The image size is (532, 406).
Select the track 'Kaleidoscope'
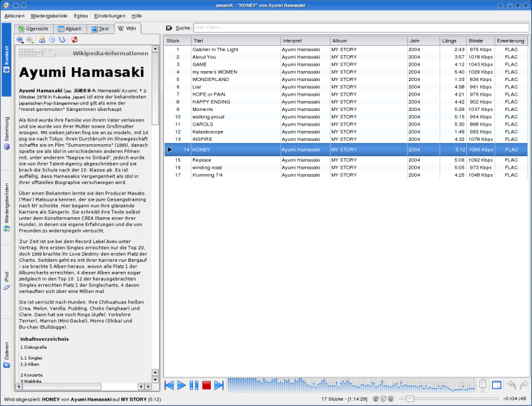coord(346,132)
